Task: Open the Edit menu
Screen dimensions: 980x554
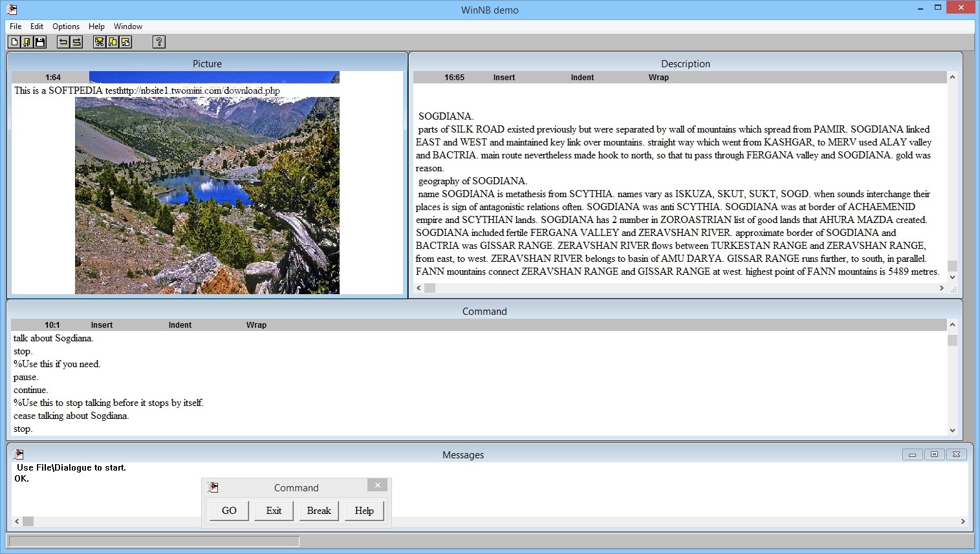Action: pos(37,27)
